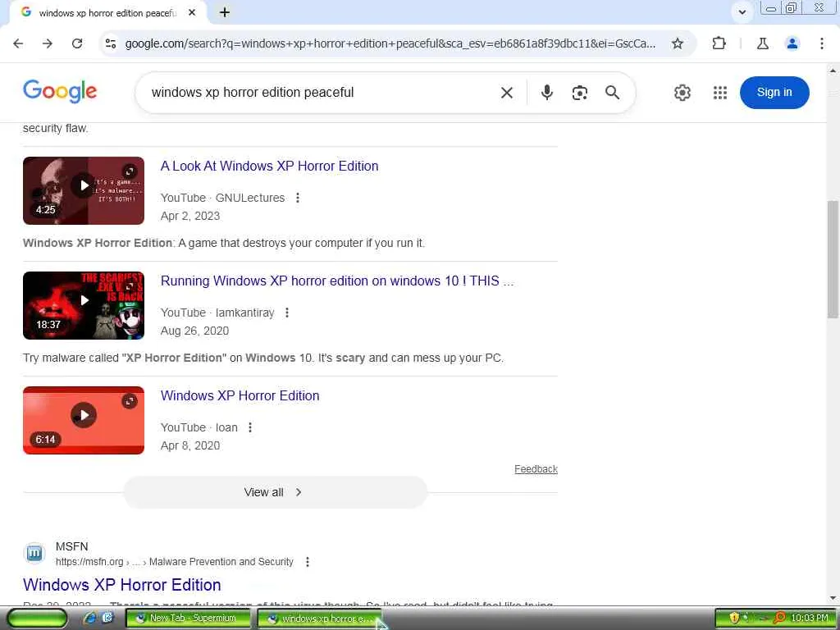Open the MSFN Windows XP Horror Edition result

pyautogui.click(x=122, y=584)
